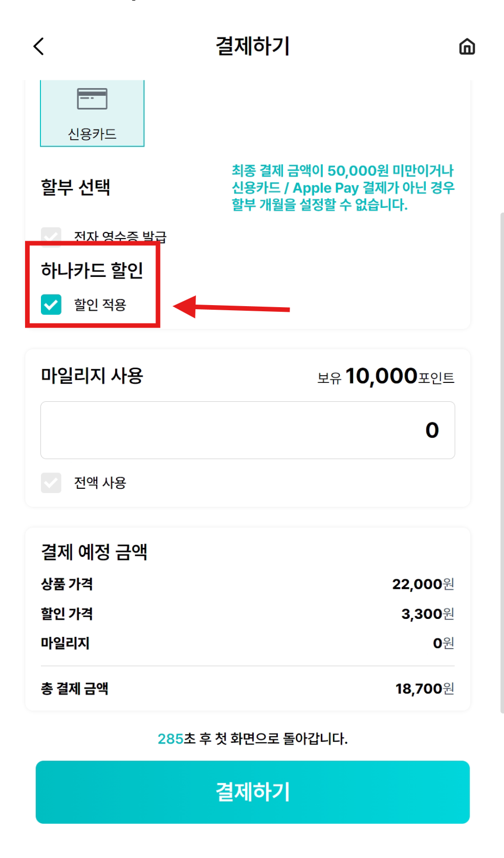Click the 신용카드 payment method label
The width and height of the screenshot is (504, 858).
(92, 134)
